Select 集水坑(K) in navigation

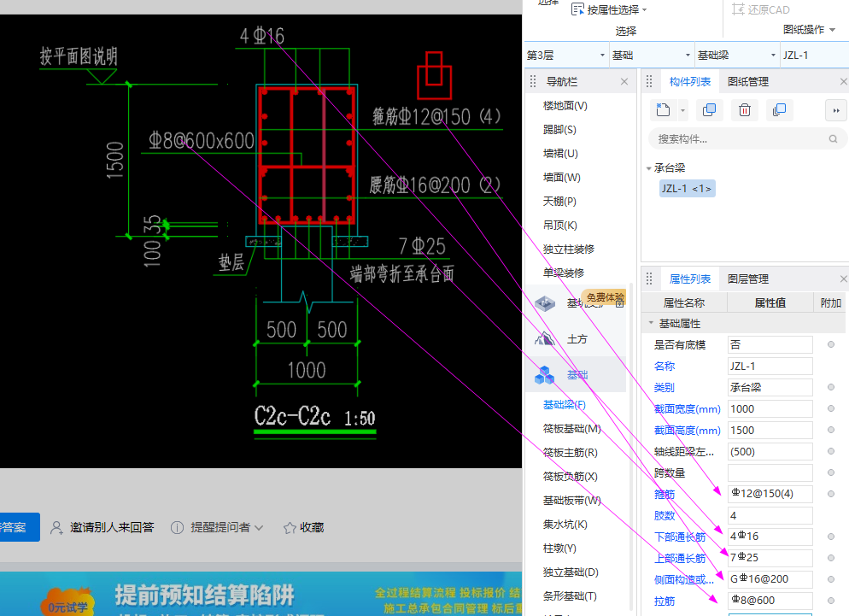pos(565,524)
